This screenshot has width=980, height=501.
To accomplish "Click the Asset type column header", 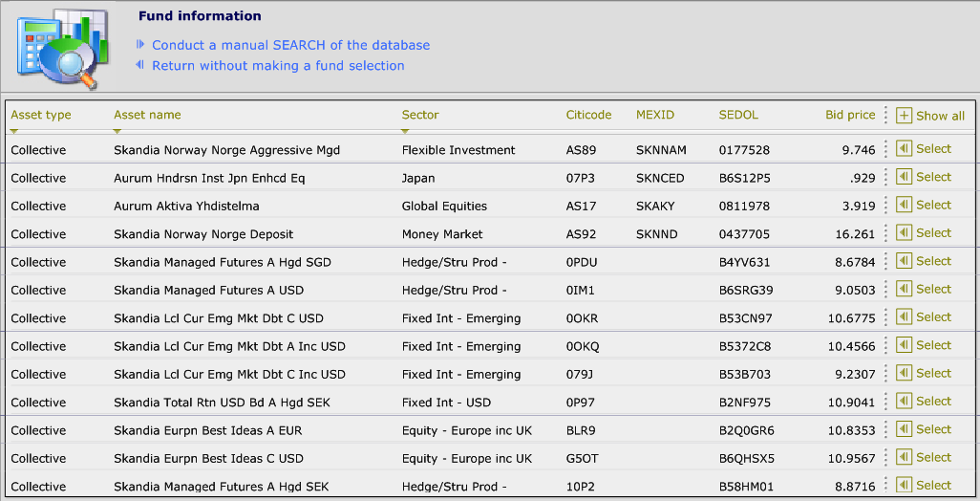I will click(41, 115).
